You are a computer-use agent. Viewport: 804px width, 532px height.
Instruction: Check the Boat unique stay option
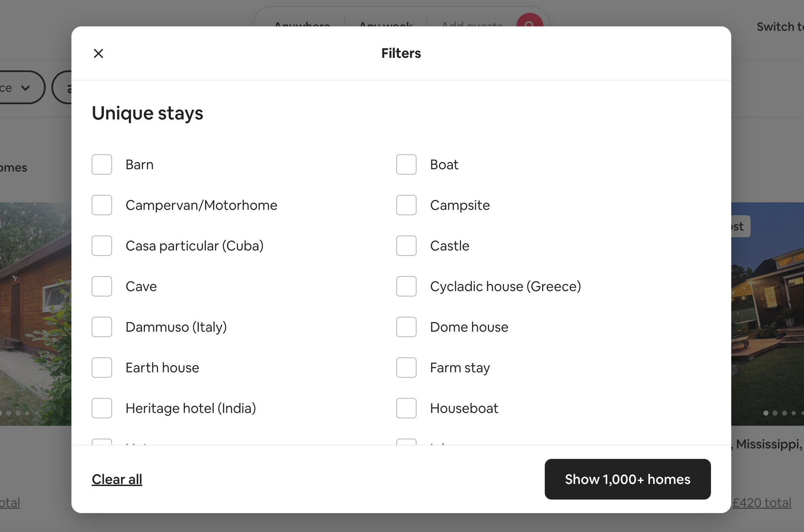pos(406,164)
